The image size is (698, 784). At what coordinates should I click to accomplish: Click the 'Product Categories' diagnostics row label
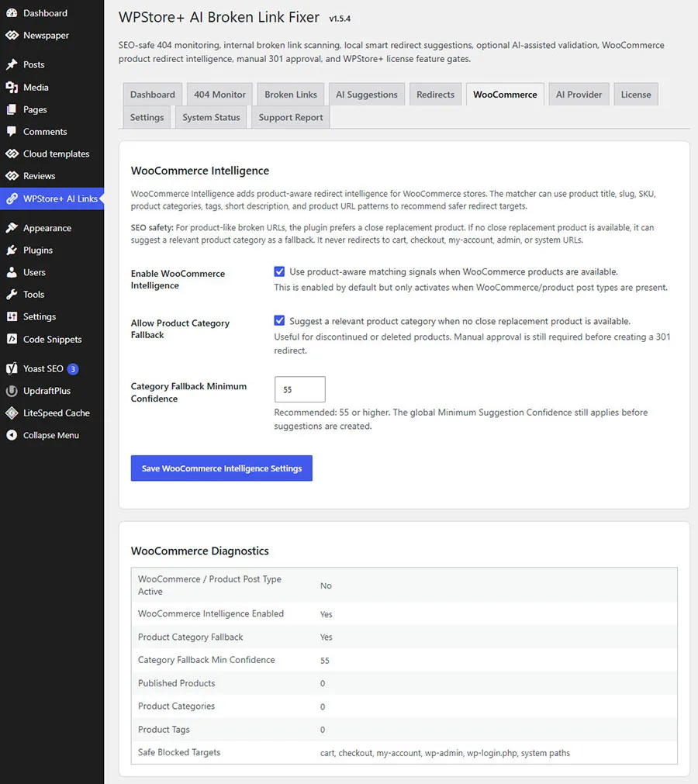(x=176, y=706)
